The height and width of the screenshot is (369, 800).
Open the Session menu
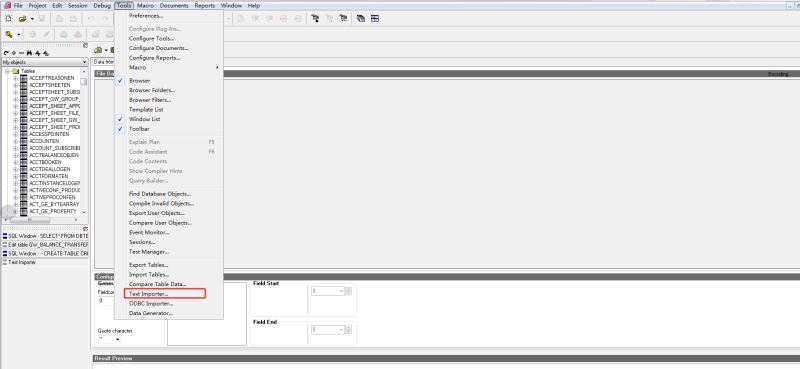click(78, 6)
